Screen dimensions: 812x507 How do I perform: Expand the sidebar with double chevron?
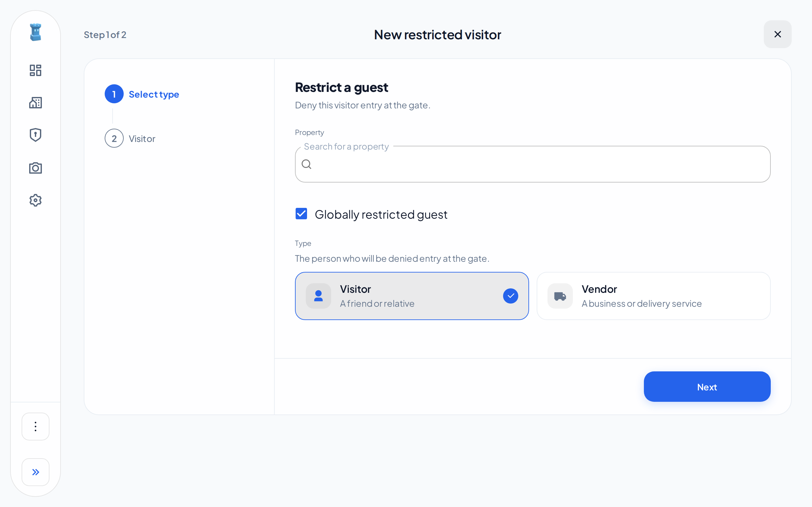coord(36,472)
